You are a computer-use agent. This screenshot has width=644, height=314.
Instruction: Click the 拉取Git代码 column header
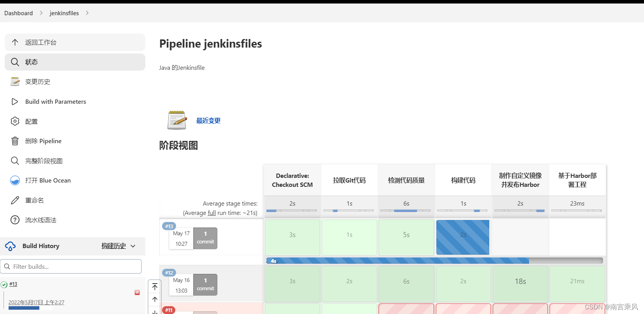349,180
